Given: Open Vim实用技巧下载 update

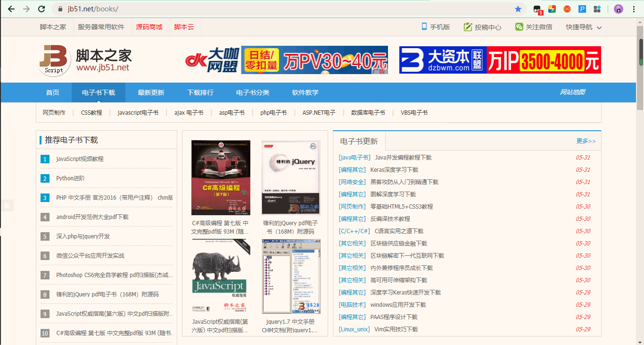Looking at the screenshot, I should tap(396, 329).
